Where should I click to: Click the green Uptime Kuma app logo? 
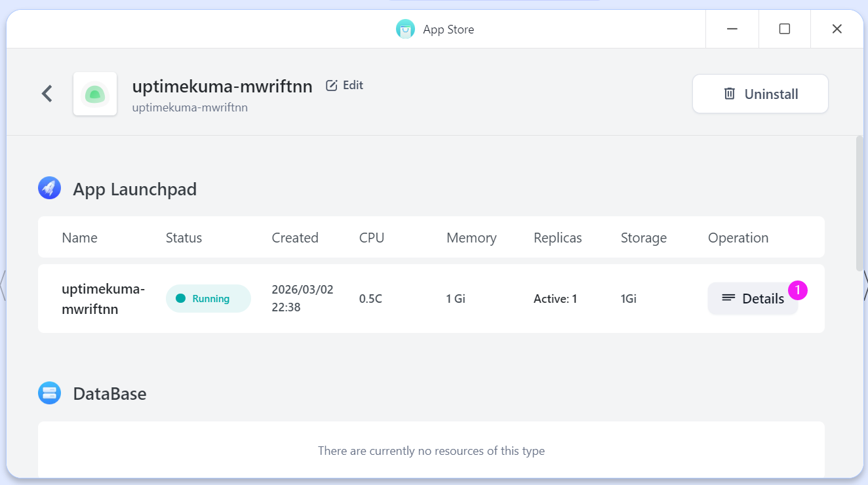pyautogui.click(x=95, y=94)
